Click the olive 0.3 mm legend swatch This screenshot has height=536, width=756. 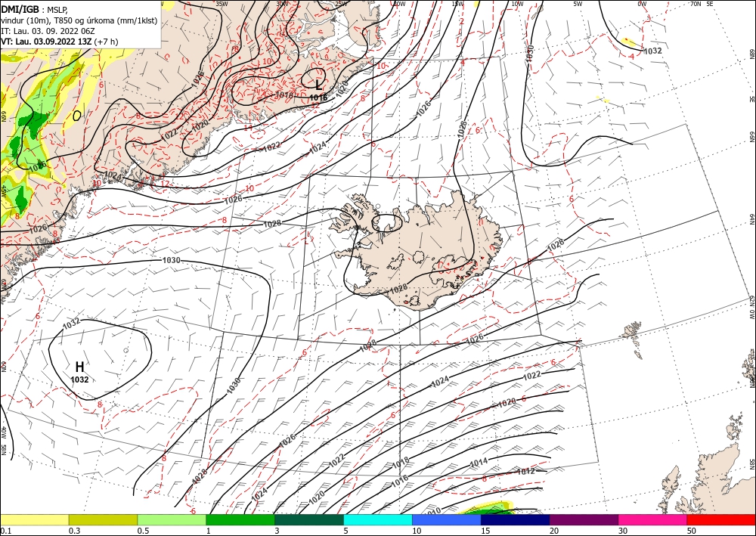(x=103, y=519)
